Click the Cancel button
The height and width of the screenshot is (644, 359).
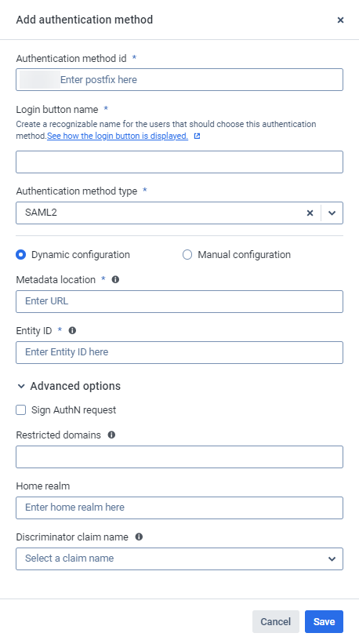click(x=276, y=622)
